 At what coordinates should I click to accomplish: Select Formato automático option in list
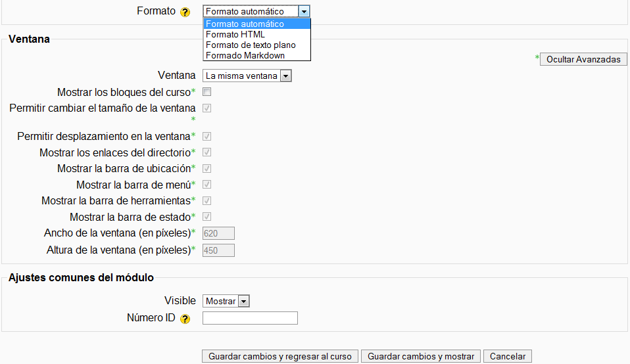coord(245,24)
